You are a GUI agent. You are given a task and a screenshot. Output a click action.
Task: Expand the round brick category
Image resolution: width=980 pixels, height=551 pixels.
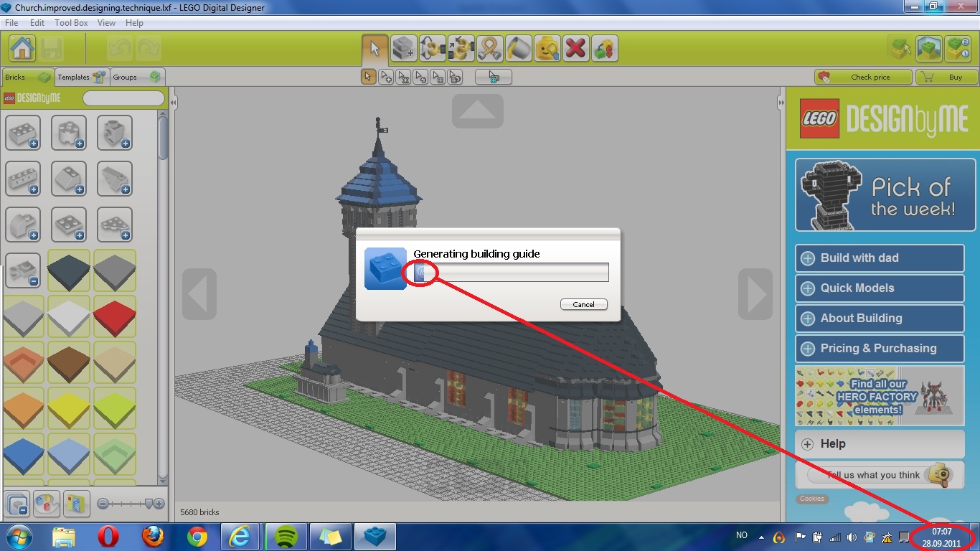click(69, 133)
